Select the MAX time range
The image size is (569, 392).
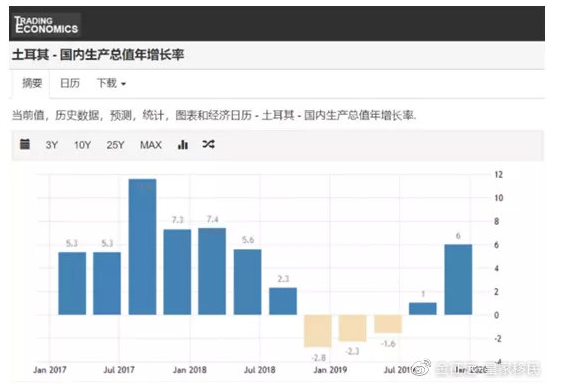pos(151,145)
